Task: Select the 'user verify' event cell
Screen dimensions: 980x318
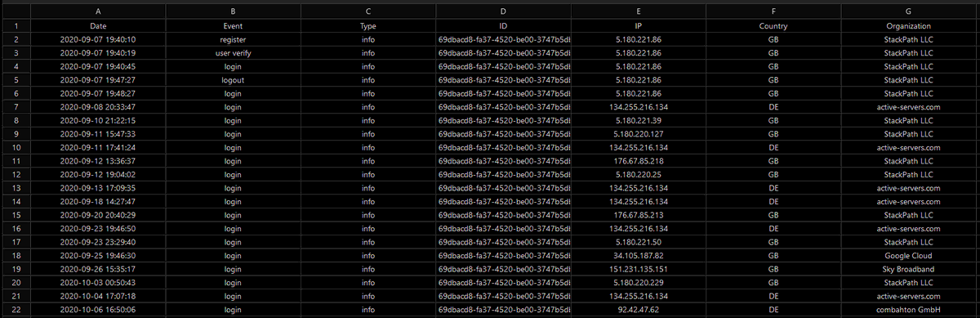Action: [233, 53]
